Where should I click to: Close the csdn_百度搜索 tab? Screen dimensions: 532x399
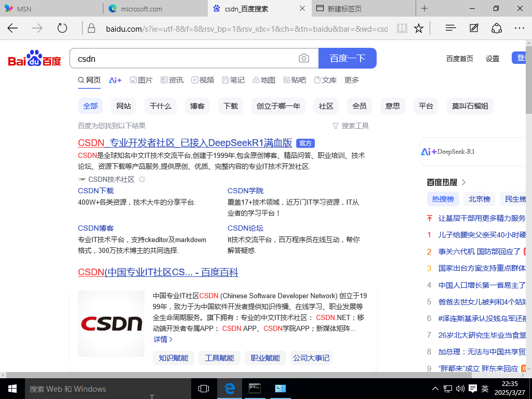pyautogui.click(x=302, y=8)
